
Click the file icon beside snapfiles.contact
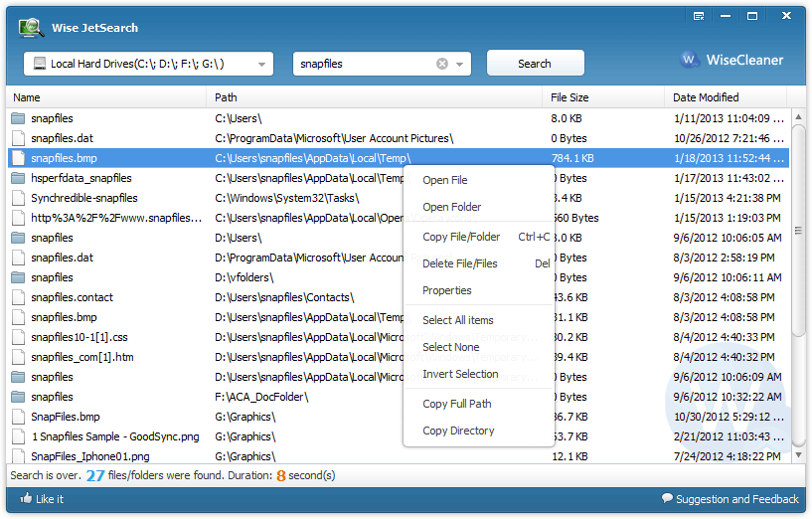coord(18,297)
